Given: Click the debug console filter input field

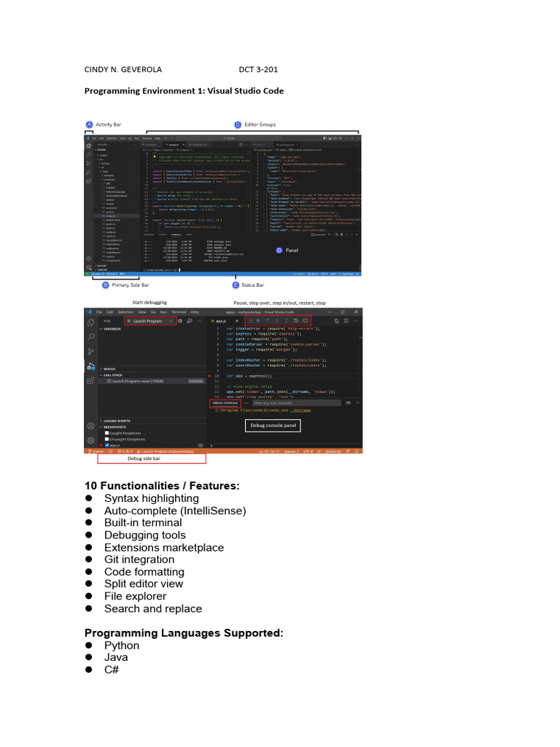Looking at the screenshot, I should pos(296,403).
